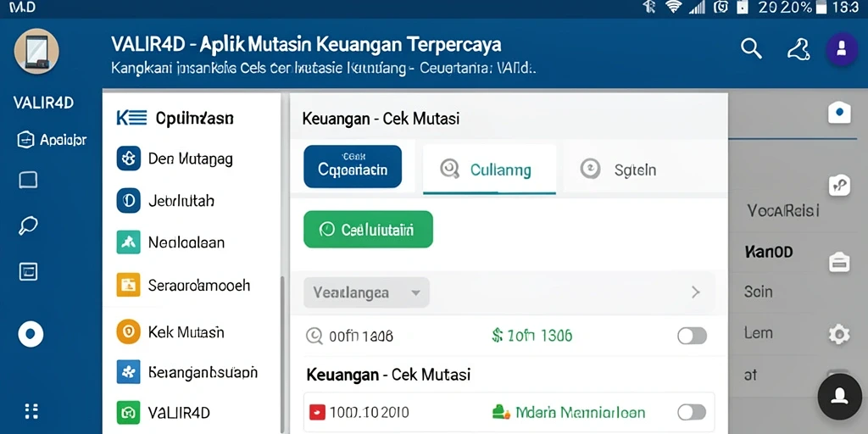The image size is (868, 434).
Task: Select the Lem entry on right
Action: (x=759, y=332)
